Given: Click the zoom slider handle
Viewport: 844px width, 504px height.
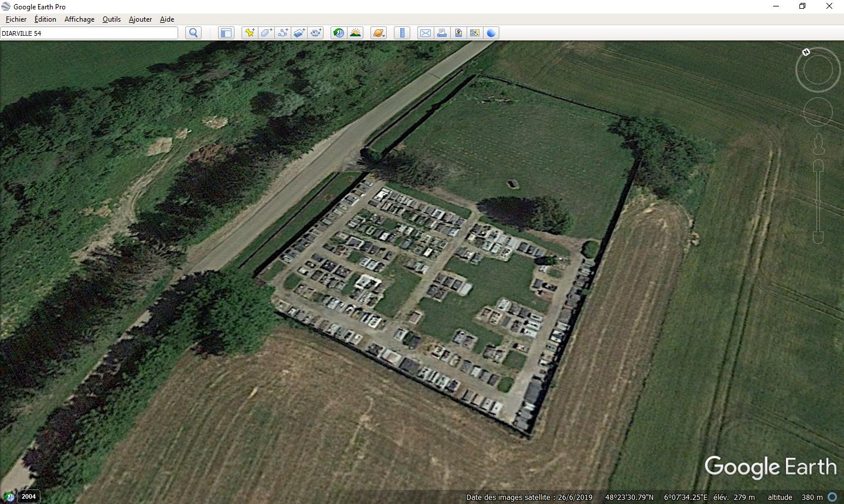Looking at the screenshot, I should tap(818, 202).
